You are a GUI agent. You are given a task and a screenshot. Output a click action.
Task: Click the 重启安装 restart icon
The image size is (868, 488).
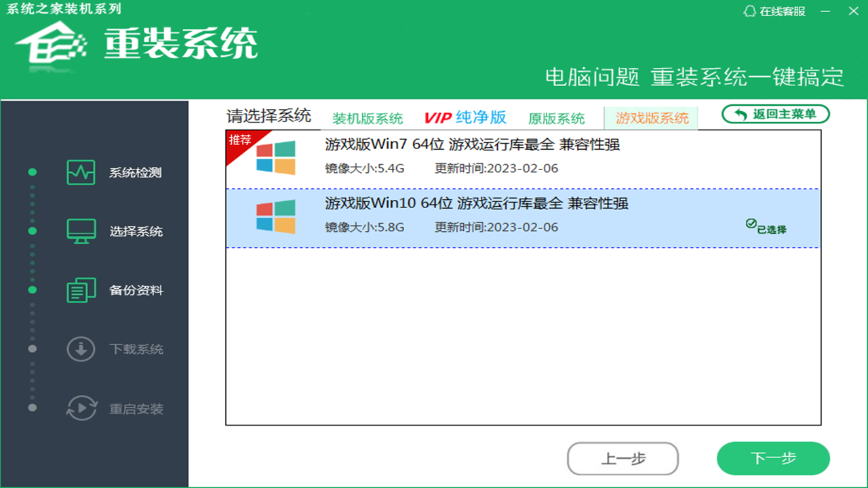[81, 409]
